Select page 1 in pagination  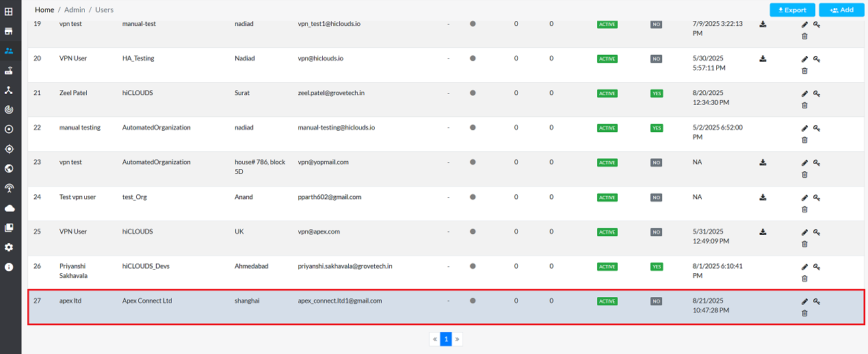446,339
